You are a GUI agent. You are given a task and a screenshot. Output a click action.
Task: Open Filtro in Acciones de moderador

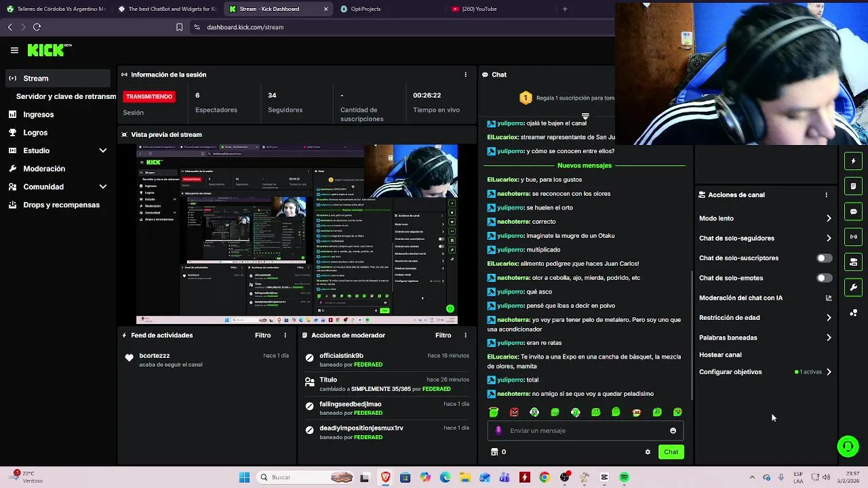(x=443, y=335)
